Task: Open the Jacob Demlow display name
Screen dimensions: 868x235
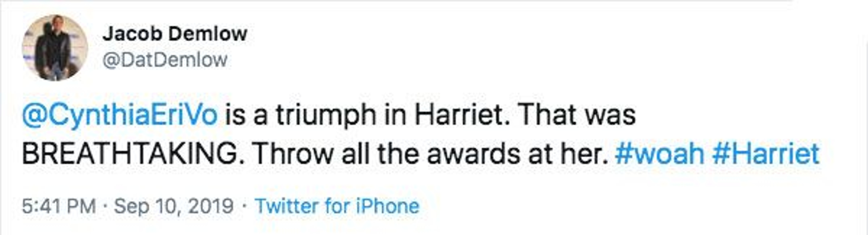Action: (175, 34)
